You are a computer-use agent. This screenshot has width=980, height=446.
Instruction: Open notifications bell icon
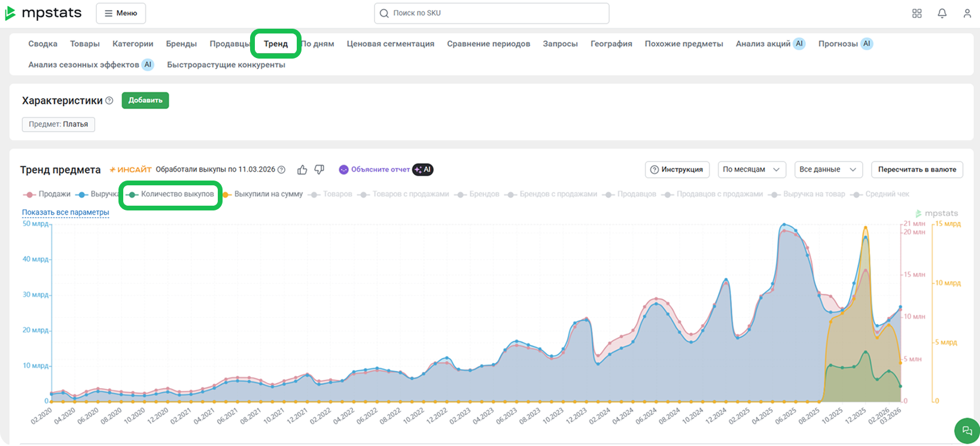pyautogui.click(x=942, y=13)
